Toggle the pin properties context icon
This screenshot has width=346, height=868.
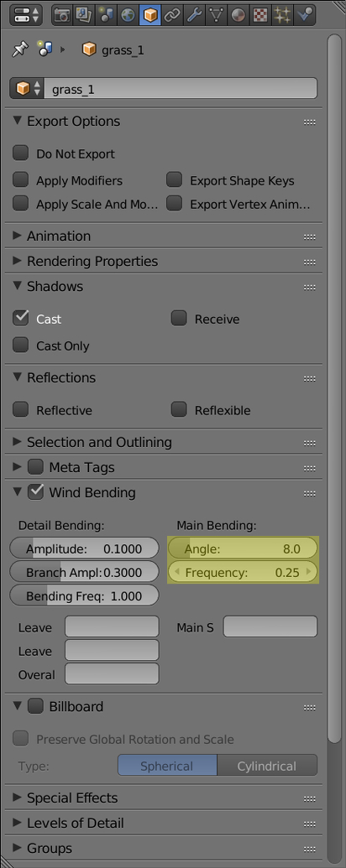point(19,49)
